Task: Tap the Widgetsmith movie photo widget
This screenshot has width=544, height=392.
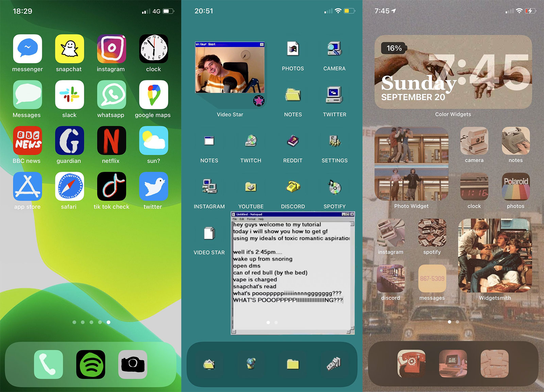Action: 495,255
